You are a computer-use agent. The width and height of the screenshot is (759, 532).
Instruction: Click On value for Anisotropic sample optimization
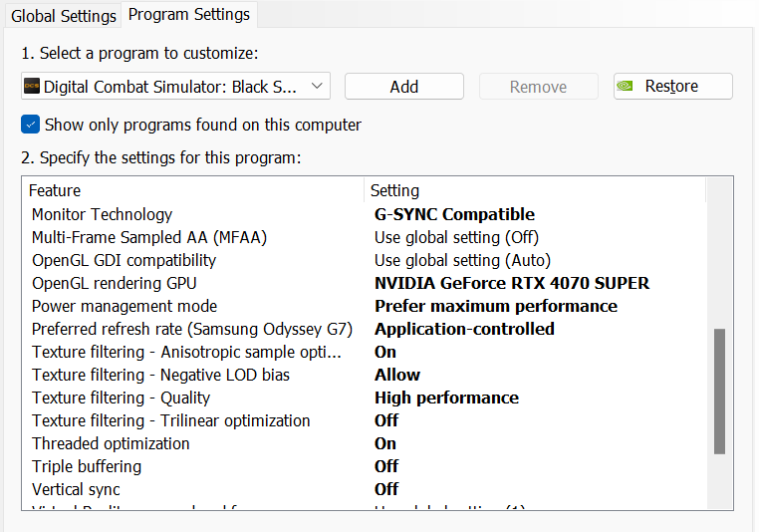click(x=385, y=352)
